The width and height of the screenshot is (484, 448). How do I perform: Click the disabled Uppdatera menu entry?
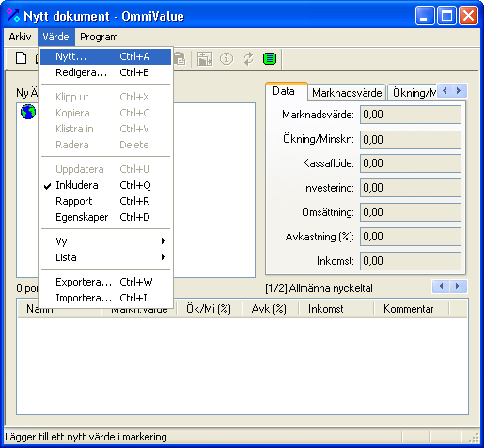(x=105, y=169)
